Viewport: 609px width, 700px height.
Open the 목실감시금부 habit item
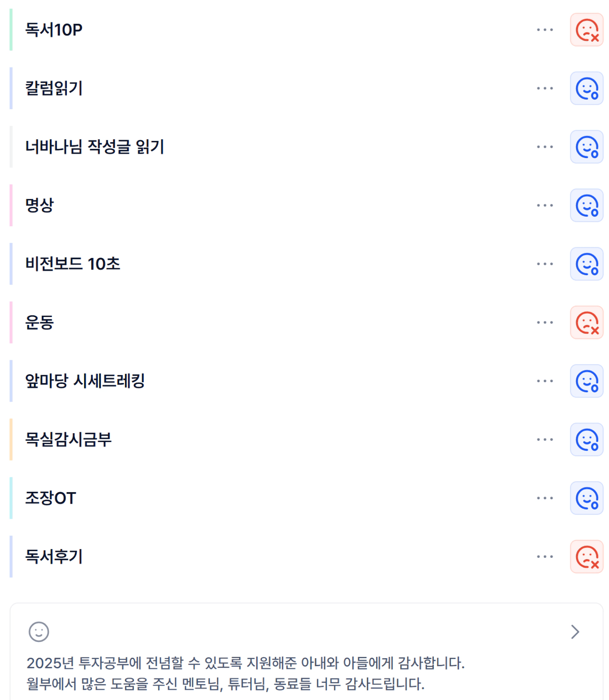click(69, 440)
